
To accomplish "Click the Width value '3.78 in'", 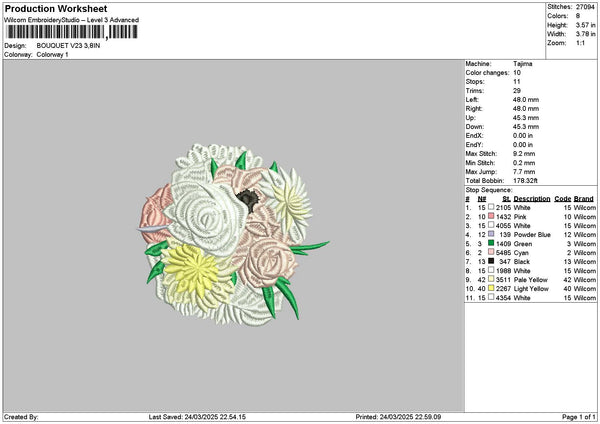I will (x=585, y=34).
